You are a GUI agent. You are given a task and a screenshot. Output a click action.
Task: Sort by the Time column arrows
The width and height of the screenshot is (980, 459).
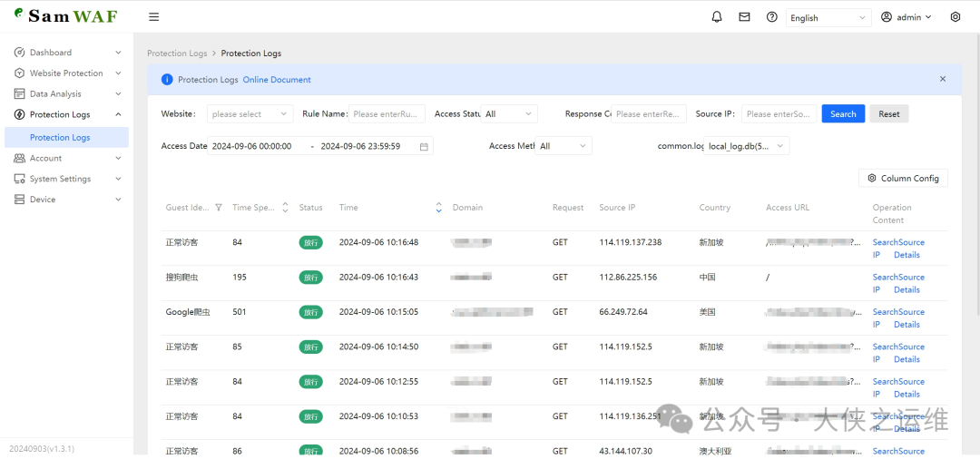[x=439, y=208]
